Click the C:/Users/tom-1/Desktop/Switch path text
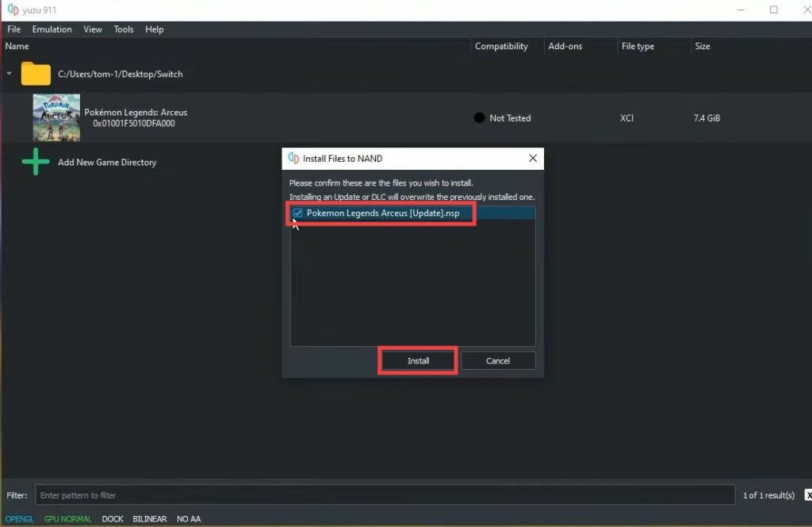 pyautogui.click(x=121, y=74)
